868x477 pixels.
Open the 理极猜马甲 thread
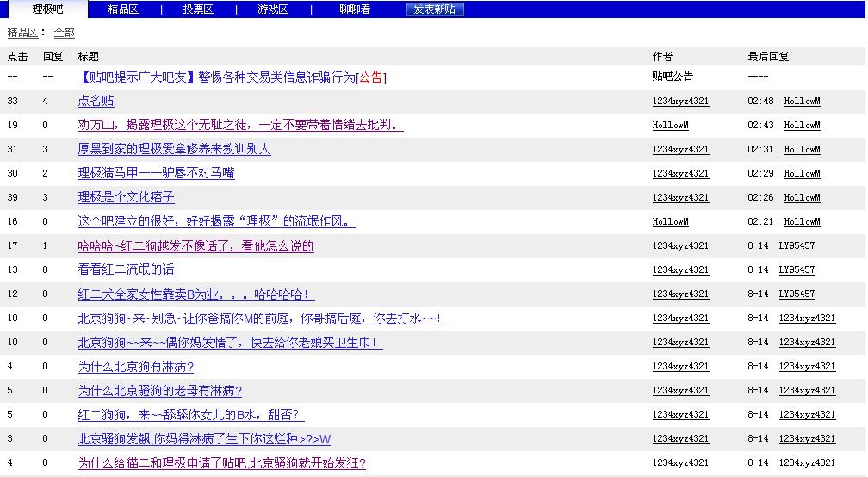156,173
